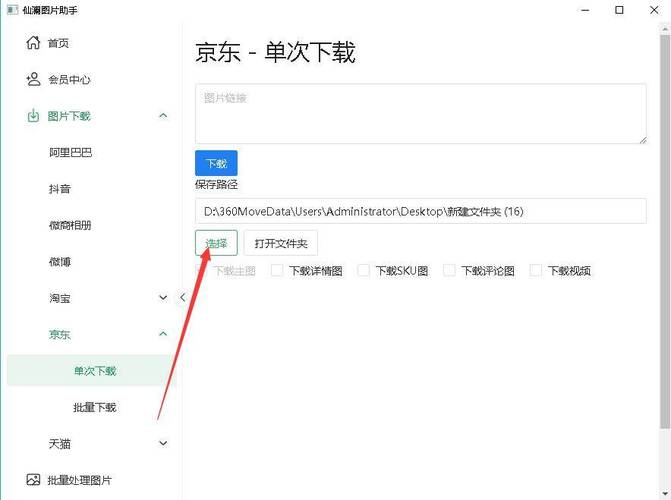Enable the 下载评论图 checkbox
Screen dimensions: 671x500
click(x=449, y=270)
